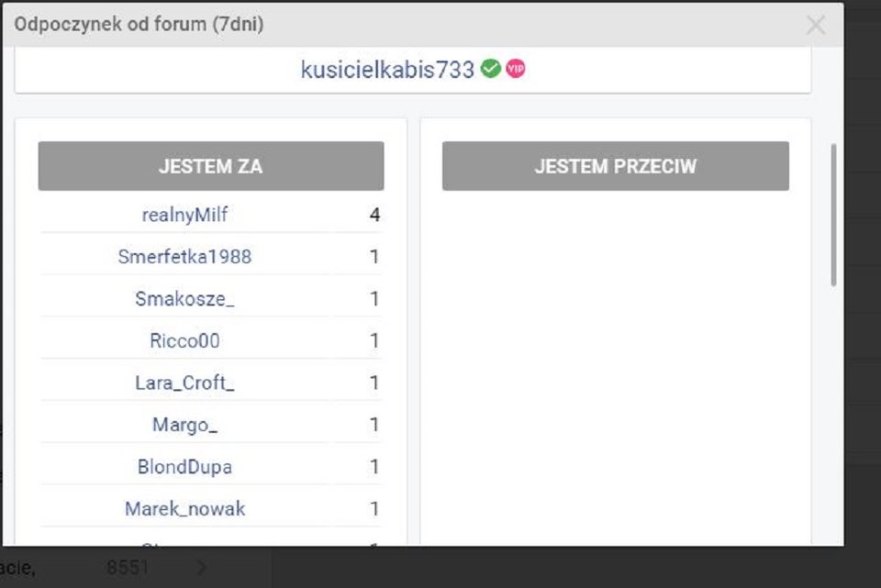Open Smakosze_'s profile
Screen dimensions: 881x588
183,298
